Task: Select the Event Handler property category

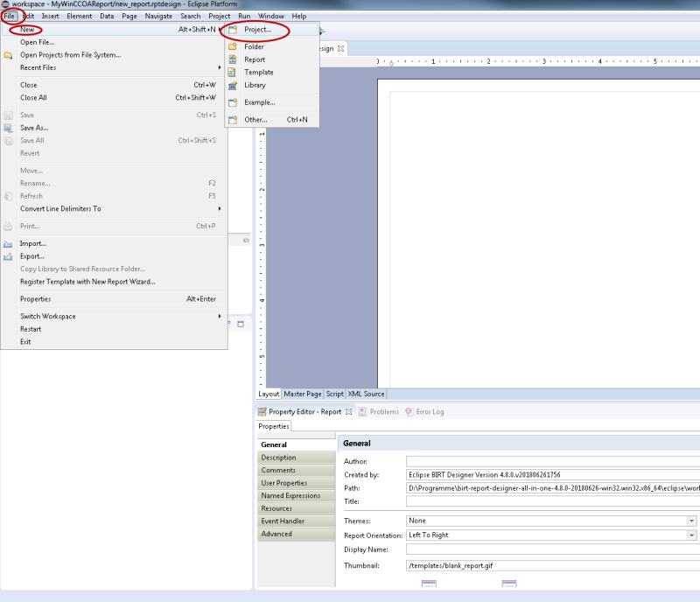Action: (283, 521)
